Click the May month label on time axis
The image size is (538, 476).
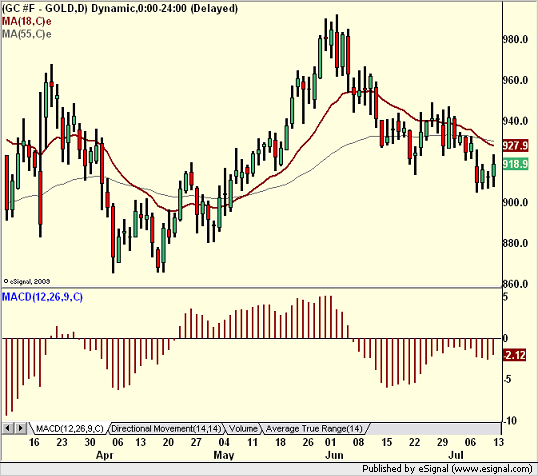pyautogui.click(x=224, y=455)
